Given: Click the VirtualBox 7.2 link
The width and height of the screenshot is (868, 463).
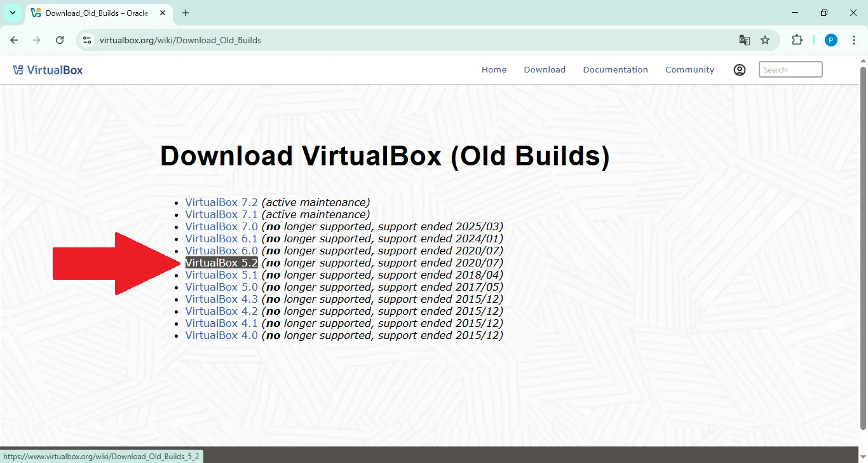Looking at the screenshot, I should [220, 202].
